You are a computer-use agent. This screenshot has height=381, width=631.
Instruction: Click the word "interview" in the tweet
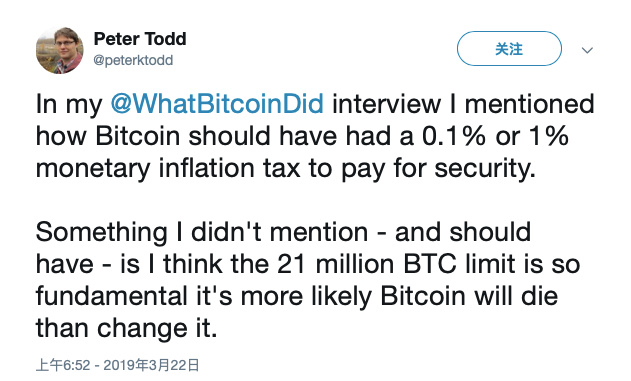point(386,104)
